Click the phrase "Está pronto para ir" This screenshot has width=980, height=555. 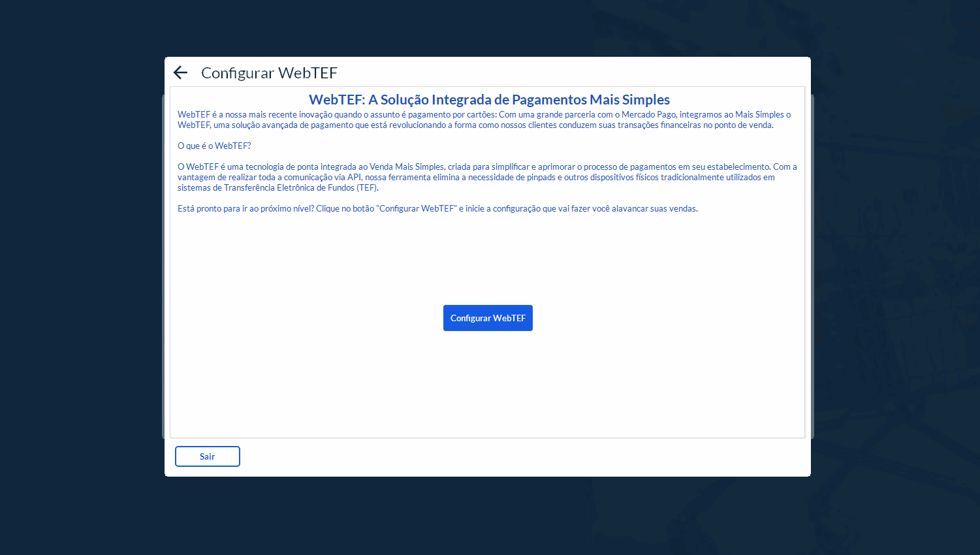(212, 208)
